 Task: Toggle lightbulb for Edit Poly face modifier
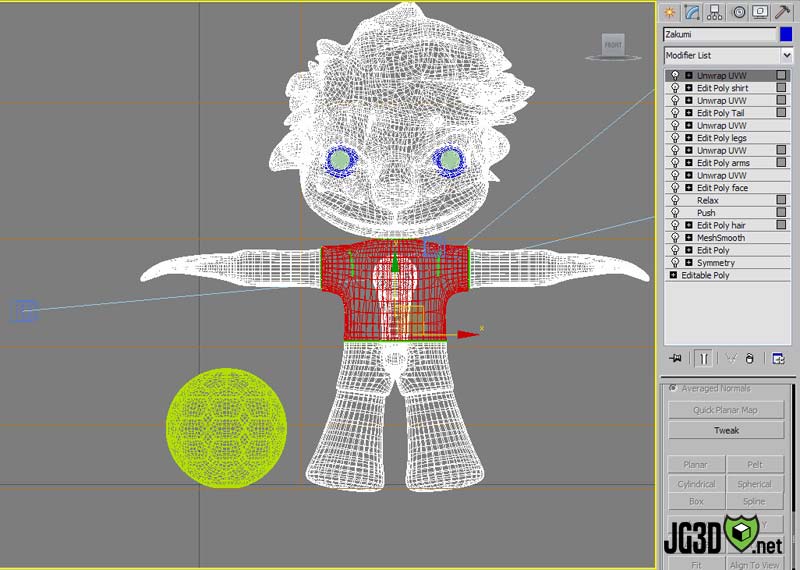tap(676, 188)
